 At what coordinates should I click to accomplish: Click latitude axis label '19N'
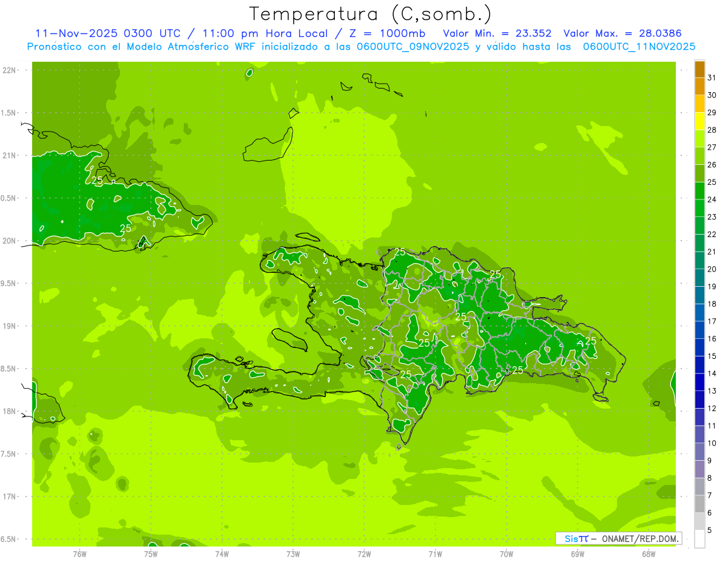(9, 326)
